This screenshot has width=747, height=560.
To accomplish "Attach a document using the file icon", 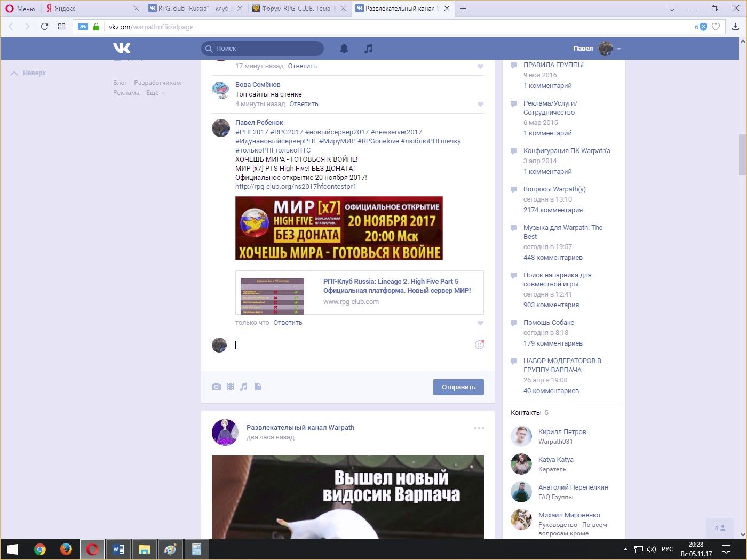I will pos(258,387).
